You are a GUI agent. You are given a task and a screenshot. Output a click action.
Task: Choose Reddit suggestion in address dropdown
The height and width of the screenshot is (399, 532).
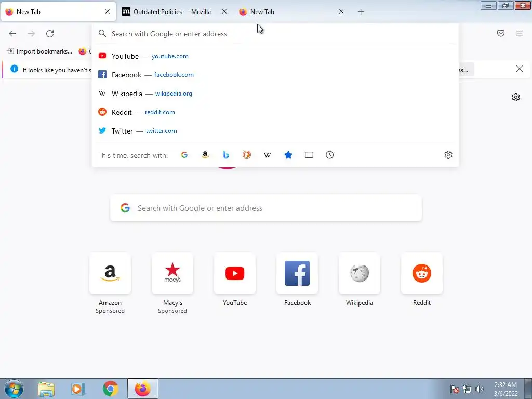click(275, 112)
